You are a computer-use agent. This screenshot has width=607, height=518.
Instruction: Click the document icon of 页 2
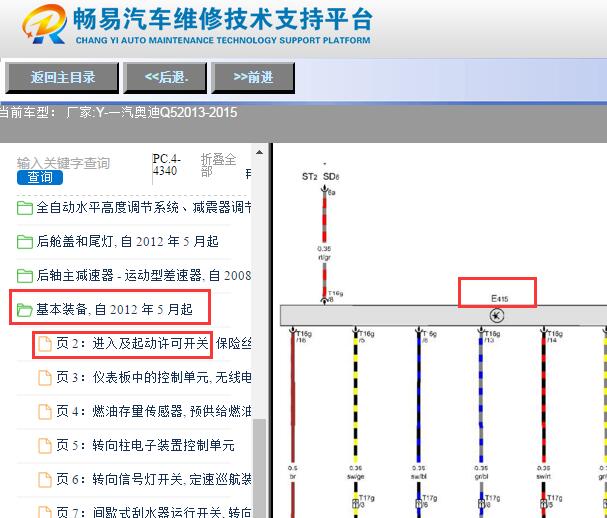click(45, 344)
